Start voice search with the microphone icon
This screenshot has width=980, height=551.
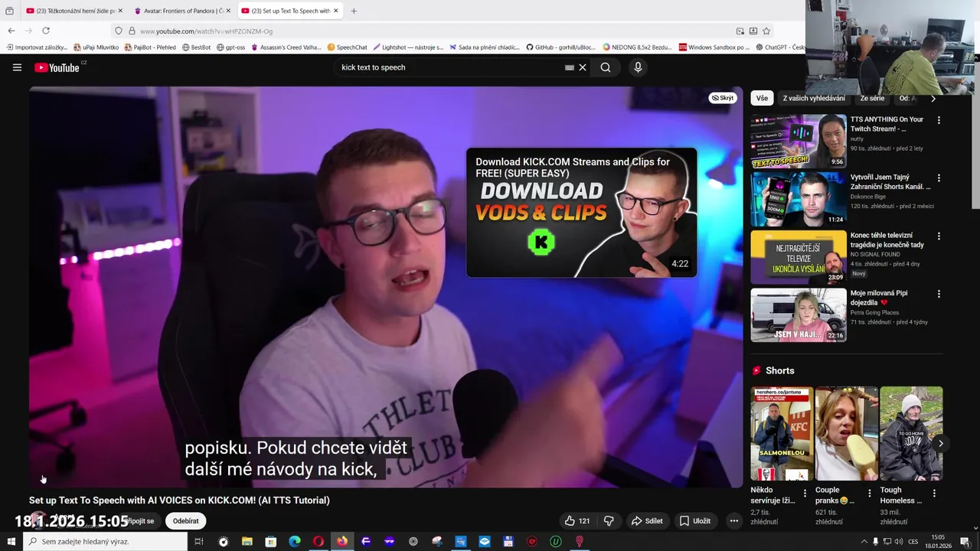point(638,67)
